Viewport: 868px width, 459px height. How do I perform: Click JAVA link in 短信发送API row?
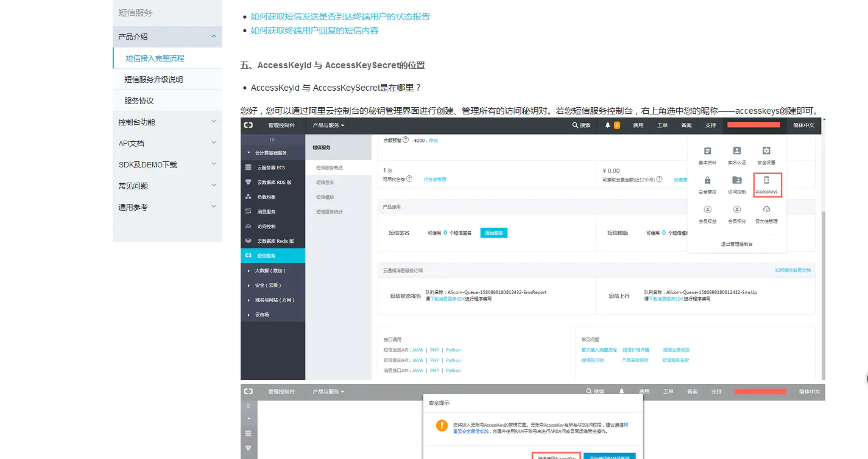(417, 350)
